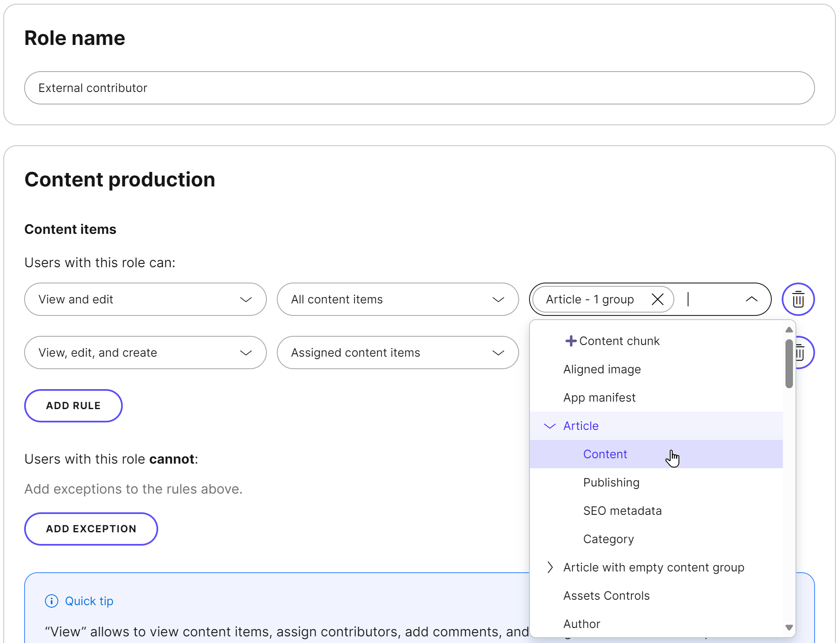840x643 pixels.
Task: Select Content under the Article group
Action: coord(605,454)
